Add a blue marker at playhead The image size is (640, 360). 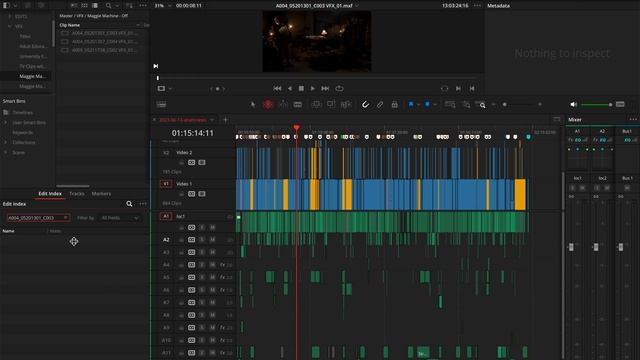click(427, 104)
